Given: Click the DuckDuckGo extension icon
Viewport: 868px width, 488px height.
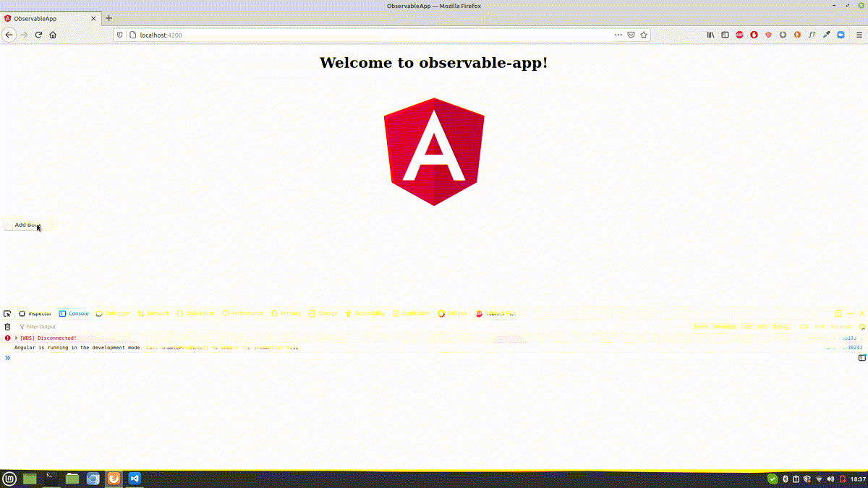Looking at the screenshot, I should pos(797,35).
